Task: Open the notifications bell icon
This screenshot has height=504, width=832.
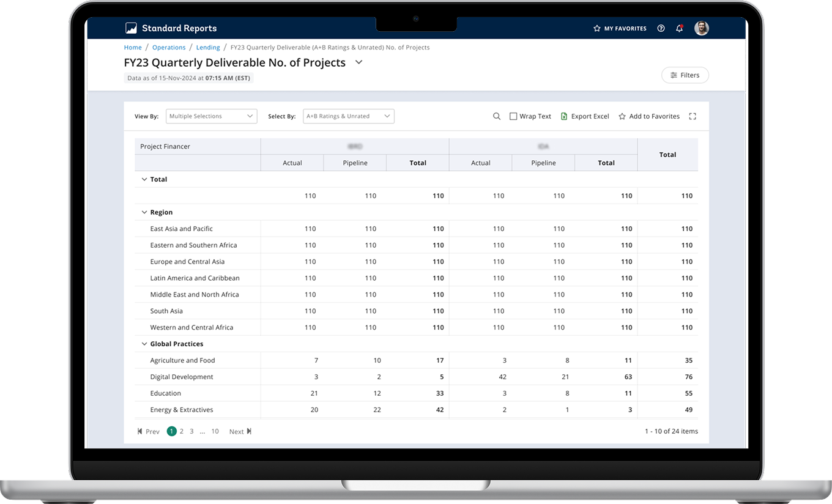Action: [x=679, y=28]
